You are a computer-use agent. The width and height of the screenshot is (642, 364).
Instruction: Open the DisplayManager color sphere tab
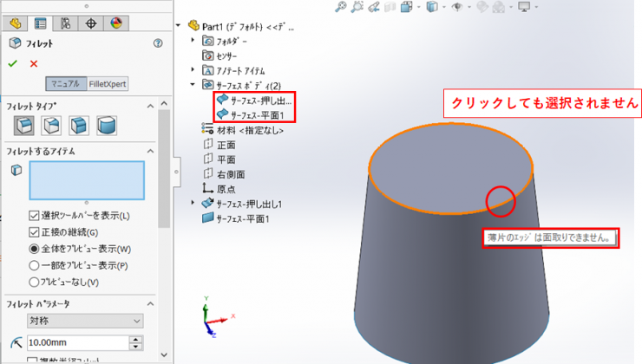[116, 23]
